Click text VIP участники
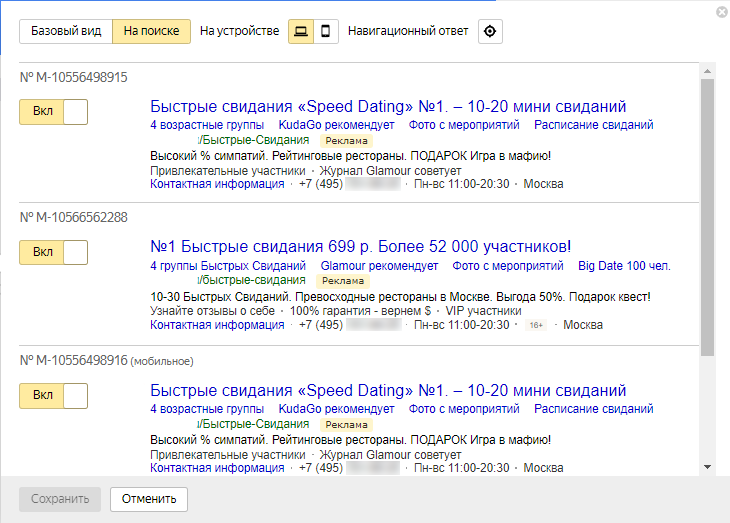 point(483,311)
